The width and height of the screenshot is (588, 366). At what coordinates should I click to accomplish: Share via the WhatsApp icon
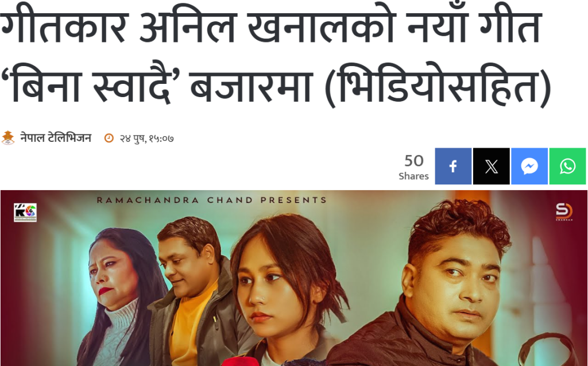[567, 166]
